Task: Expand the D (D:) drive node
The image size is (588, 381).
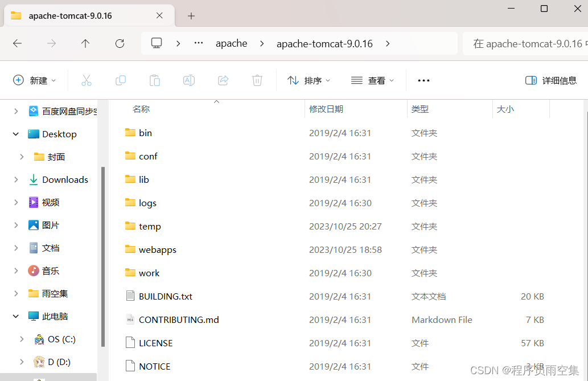Action: [22, 362]
